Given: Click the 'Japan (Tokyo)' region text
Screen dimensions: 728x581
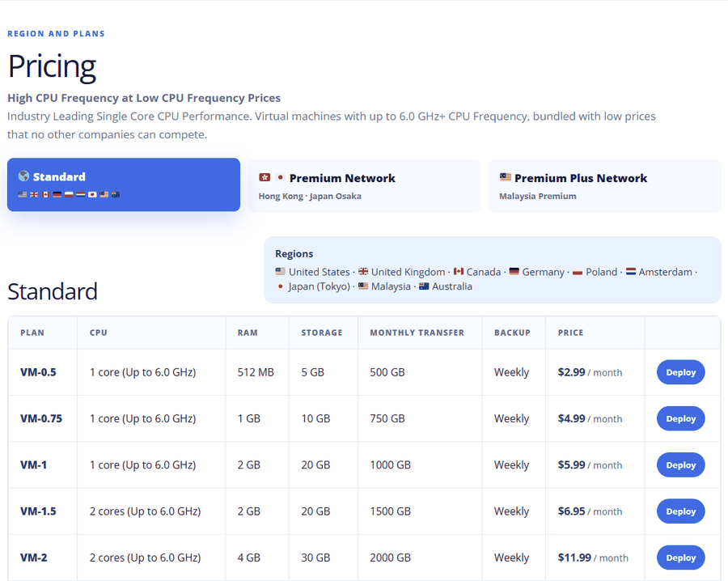Looking at the screenshot, I should coord(319,286).
